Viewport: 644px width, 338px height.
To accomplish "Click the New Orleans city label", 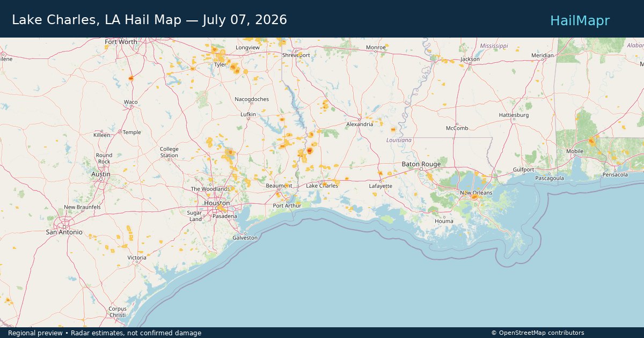I will [475, 193].
